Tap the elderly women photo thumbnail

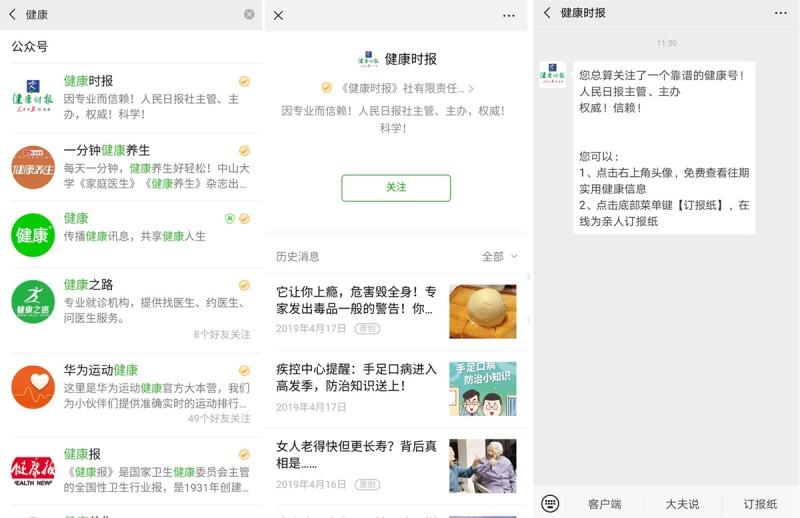pos(483,466)
